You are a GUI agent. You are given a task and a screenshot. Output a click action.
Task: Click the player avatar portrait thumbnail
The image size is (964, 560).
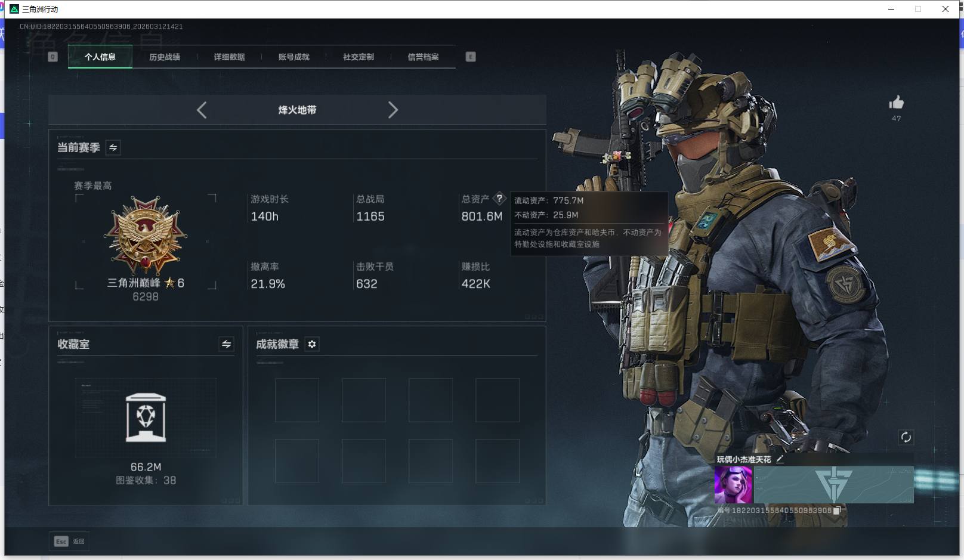point(732,486)
